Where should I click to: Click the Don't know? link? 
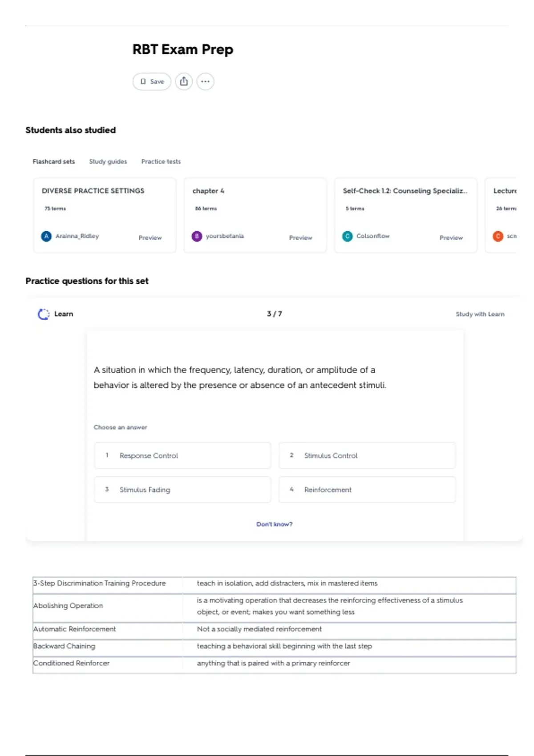pyautogui.click(x=275, y=524)
